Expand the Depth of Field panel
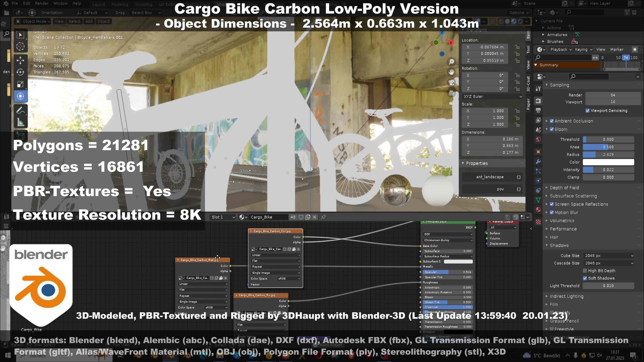This screenshot has width=644, height=362. (x=564, y=188)
